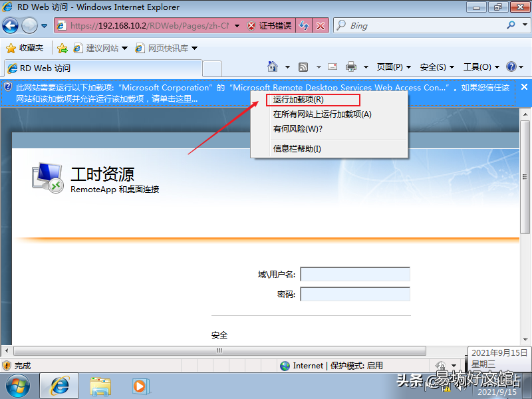
Task: Click the horizontal scrollbar left arrow
Action: (7, 350)
